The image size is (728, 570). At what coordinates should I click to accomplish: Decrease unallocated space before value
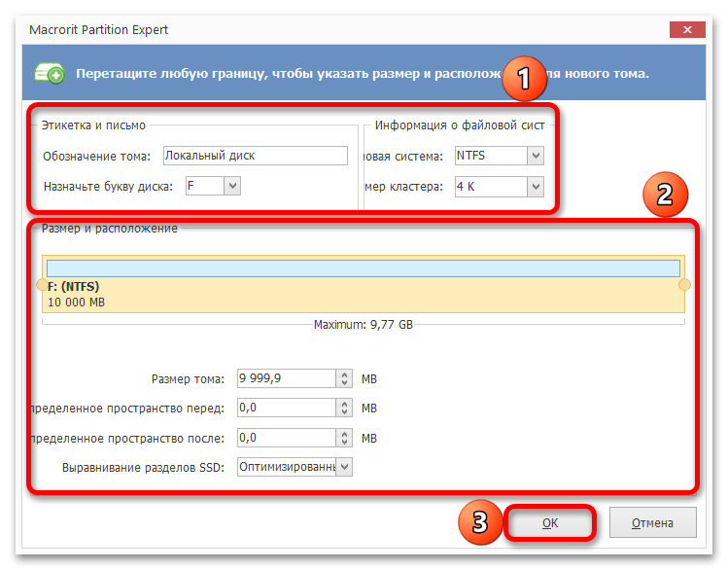(344, 412)
